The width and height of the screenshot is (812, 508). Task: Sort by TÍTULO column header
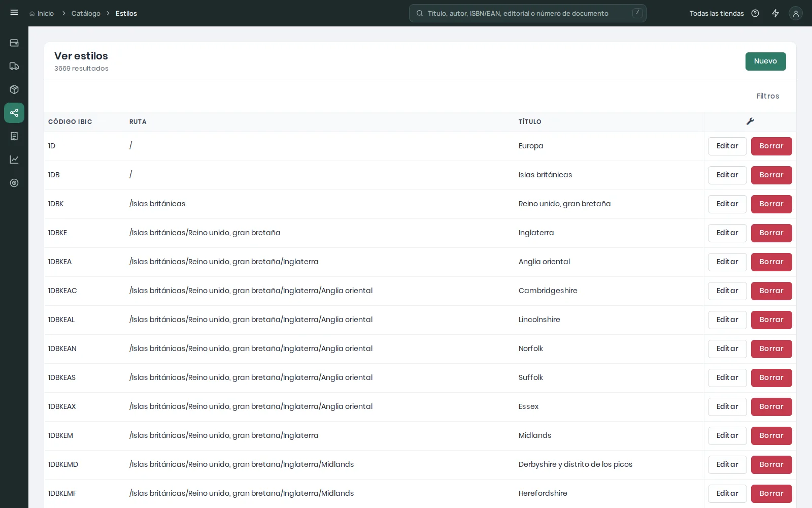(x=530, y=122)
